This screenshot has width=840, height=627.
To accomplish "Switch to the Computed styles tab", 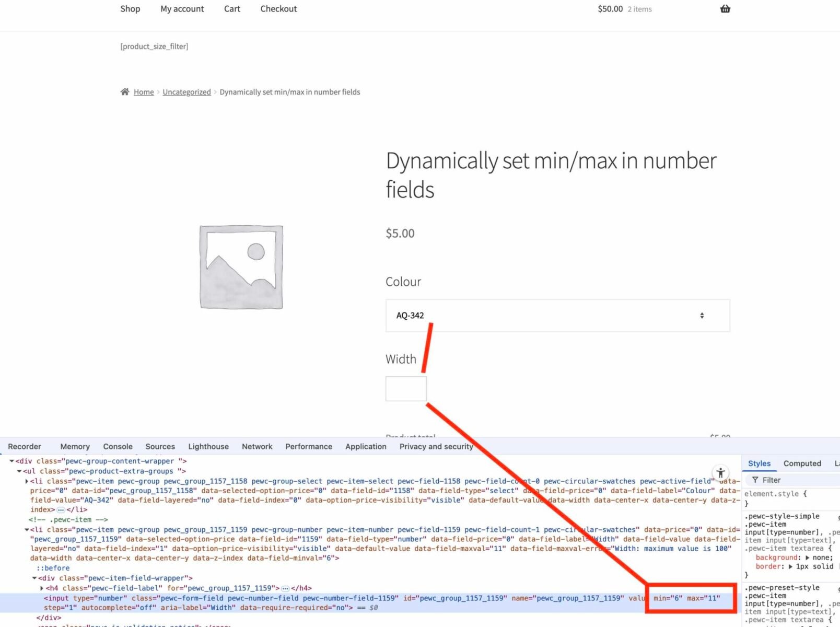I will click(802, 463).
